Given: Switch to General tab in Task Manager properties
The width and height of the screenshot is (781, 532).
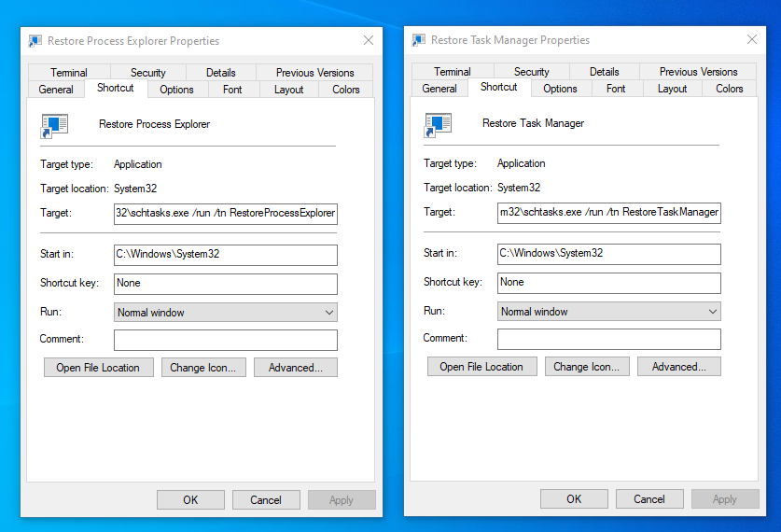Looking at the screenshot, I should click(x=439, y=89).
